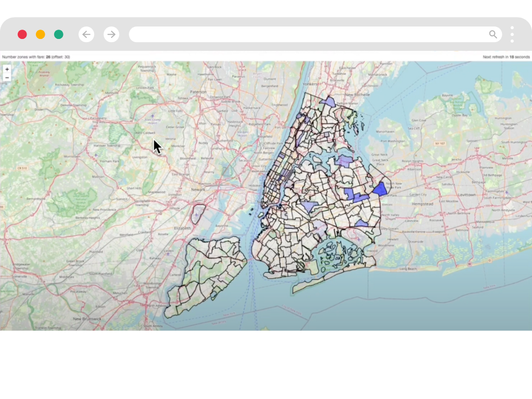
Task: Click the Essex County Airport icon
Action: pos(151,116)
